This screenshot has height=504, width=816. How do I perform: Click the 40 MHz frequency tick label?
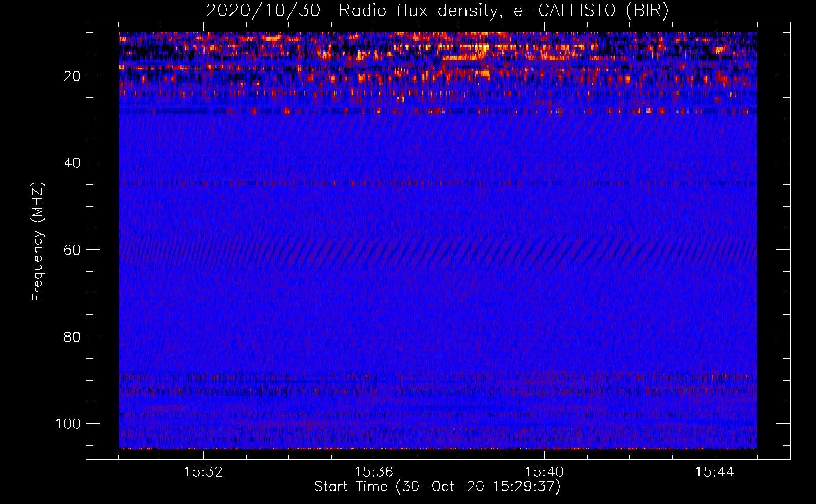coord(72,163)
